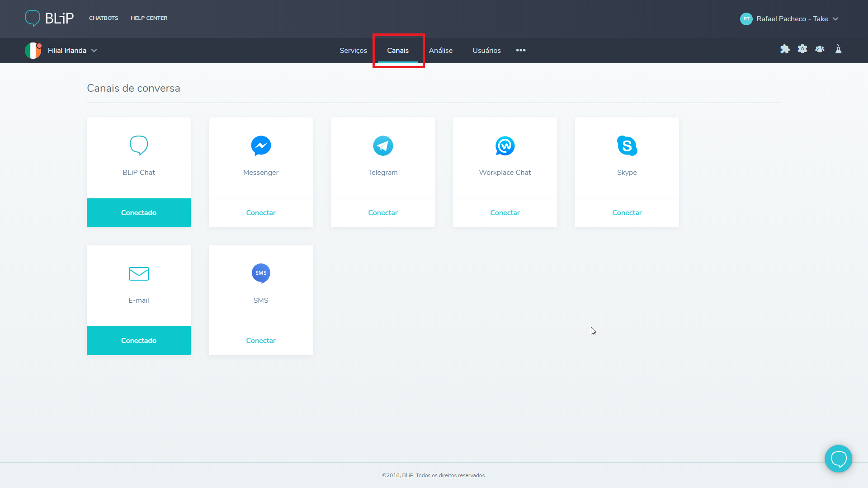This screenshot has height=488, width=868.
Task: Open the CHATBOTS link
Action: (x=104, y=18)
